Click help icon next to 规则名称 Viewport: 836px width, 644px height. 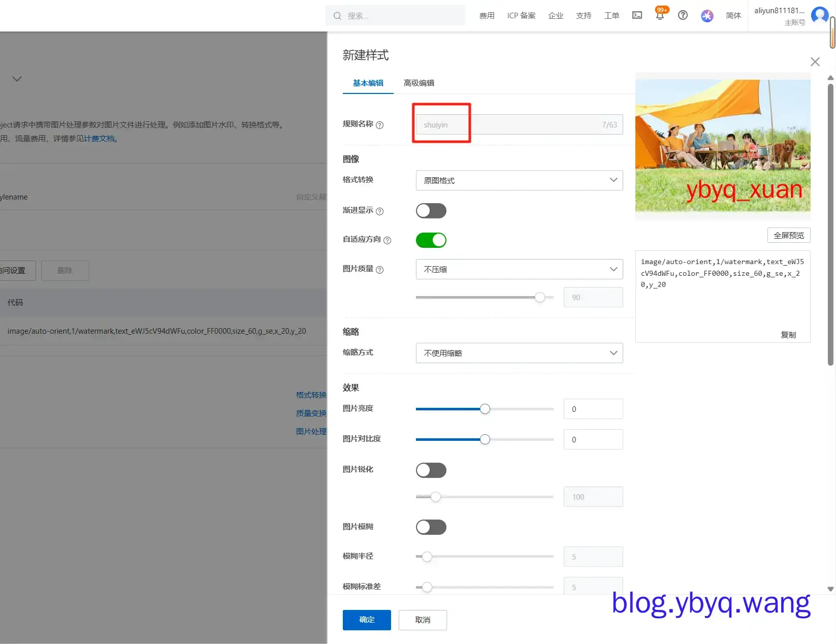pyautogui.click(x=380, y=125)
